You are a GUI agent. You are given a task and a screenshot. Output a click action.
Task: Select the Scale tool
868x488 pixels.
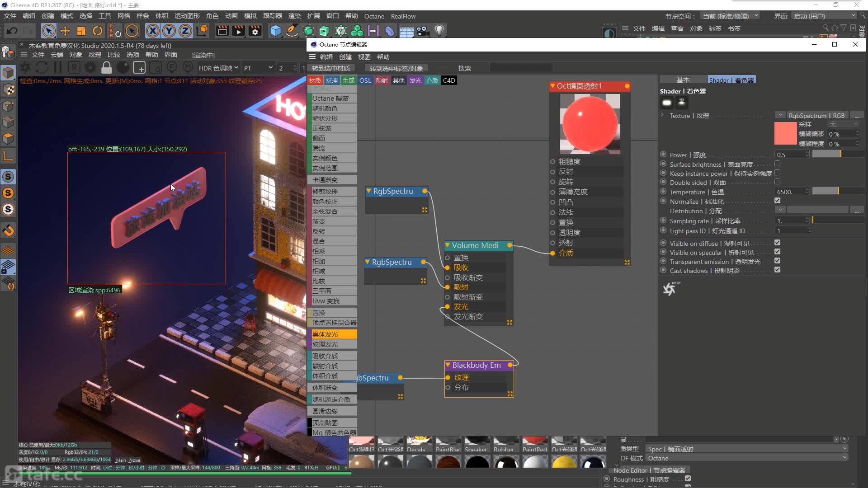[x=81, y=31]
